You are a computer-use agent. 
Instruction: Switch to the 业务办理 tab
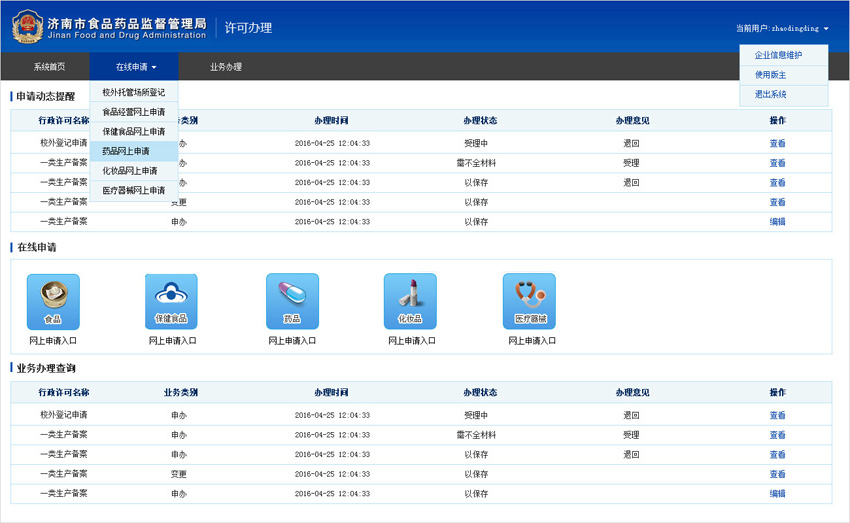tap(226, 67)
